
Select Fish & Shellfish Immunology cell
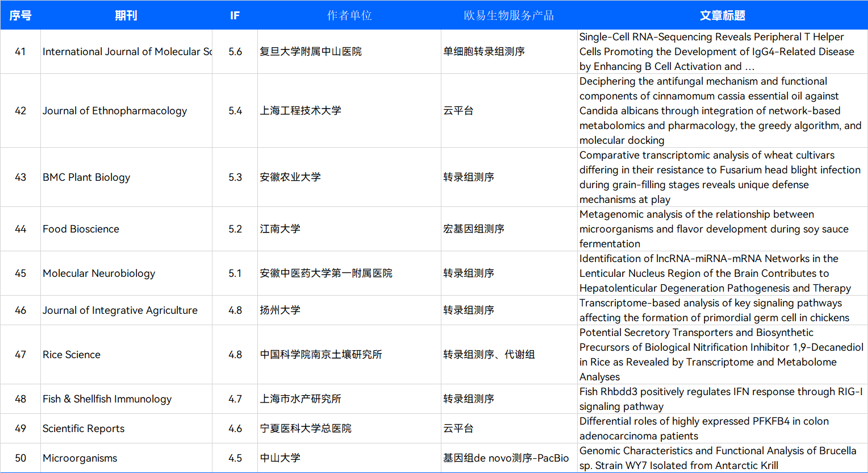[x=126, y=399]
